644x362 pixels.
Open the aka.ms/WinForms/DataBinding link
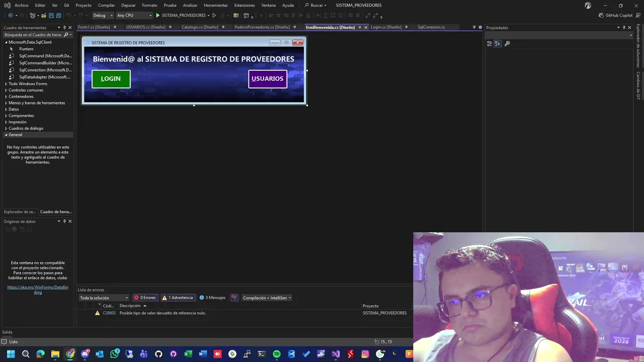(38, 290)
